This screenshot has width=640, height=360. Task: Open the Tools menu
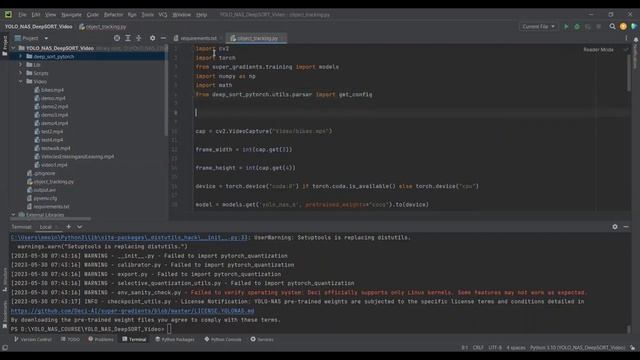click(147, 14)
